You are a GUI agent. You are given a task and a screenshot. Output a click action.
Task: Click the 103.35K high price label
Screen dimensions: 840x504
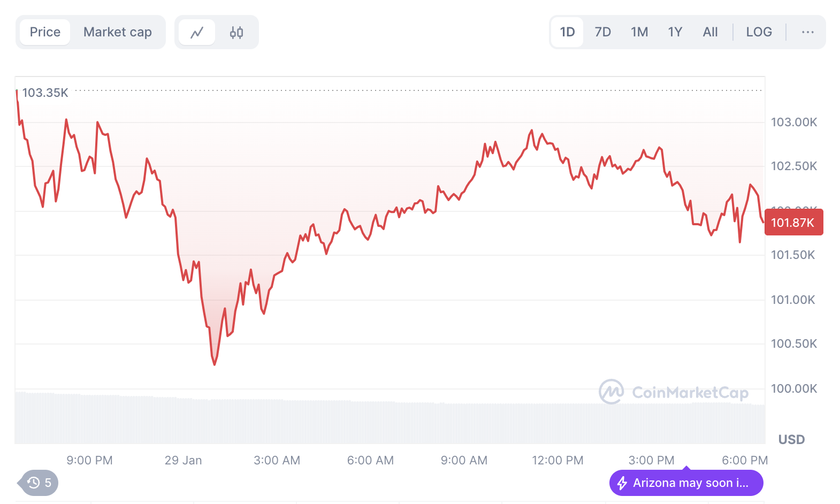(45, 93)
